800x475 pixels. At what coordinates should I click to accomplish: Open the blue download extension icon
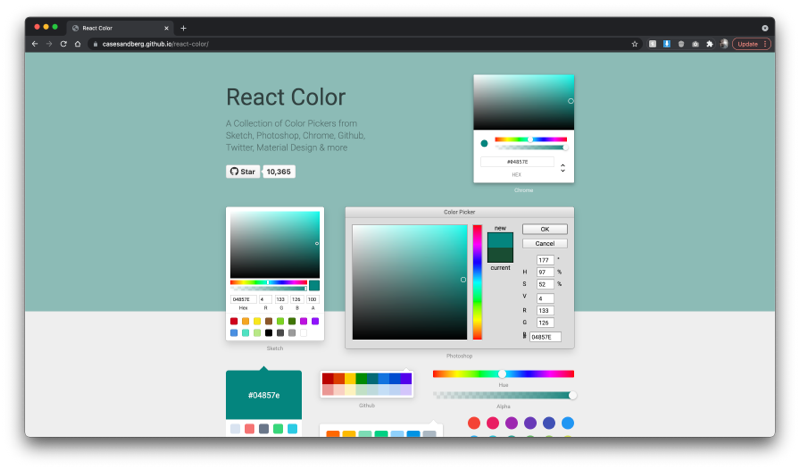(x=666, y=44)
